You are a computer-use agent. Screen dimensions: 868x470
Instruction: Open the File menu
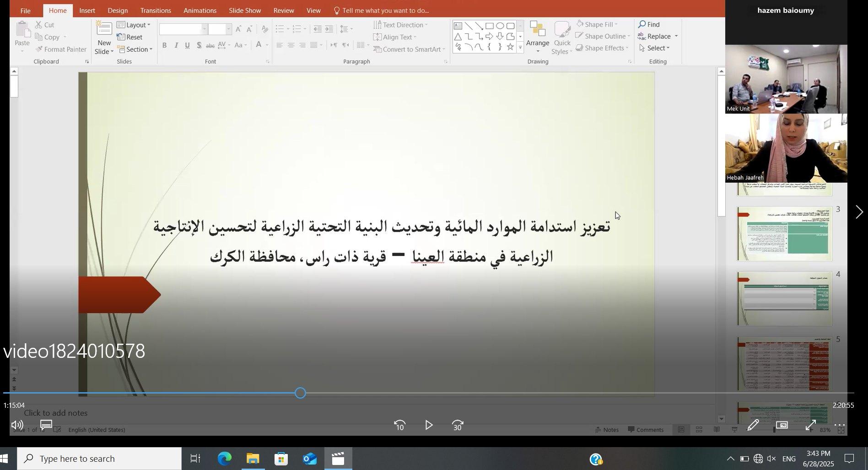point(26,11)
